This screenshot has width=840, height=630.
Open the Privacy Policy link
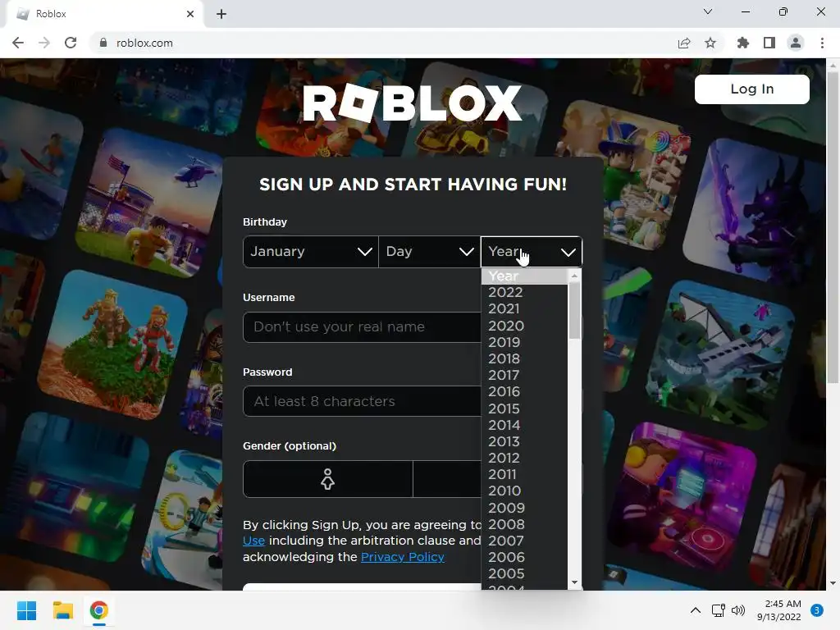click(402, 557)
